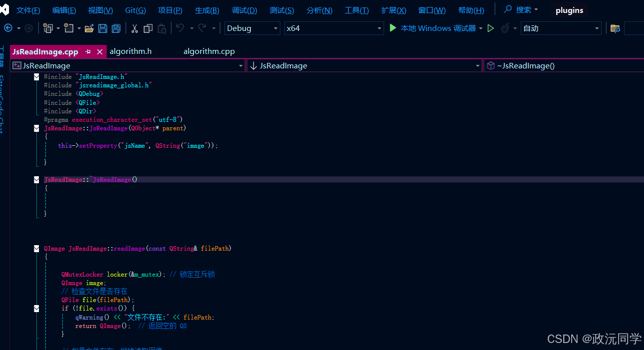Click the undo arrow icon
Image resolution: width=644 pixels, height=350 pixels.
click(180, 28)
